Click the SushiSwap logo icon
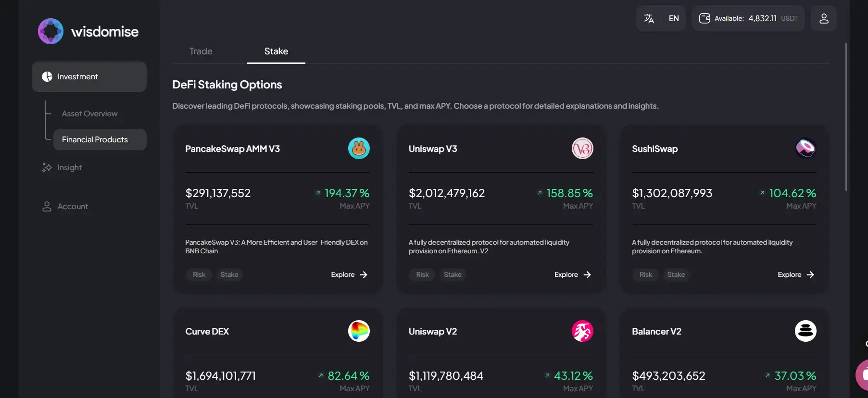 click(805, 149)
